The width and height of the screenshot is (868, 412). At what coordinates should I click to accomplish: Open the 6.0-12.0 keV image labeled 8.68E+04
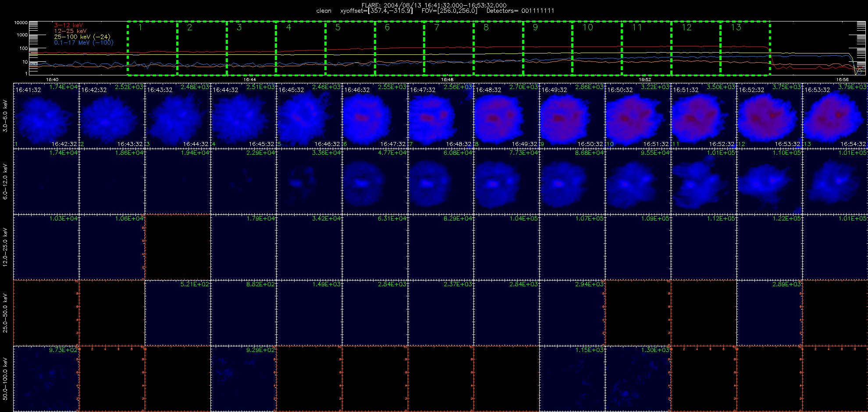pos(572,181)
